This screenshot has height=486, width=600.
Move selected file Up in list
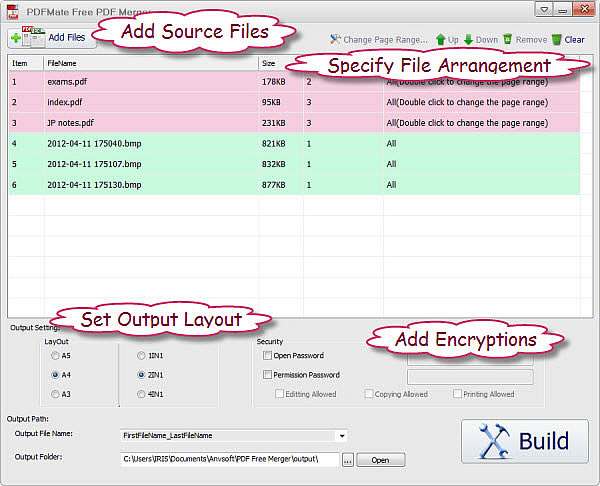[445, 40]
